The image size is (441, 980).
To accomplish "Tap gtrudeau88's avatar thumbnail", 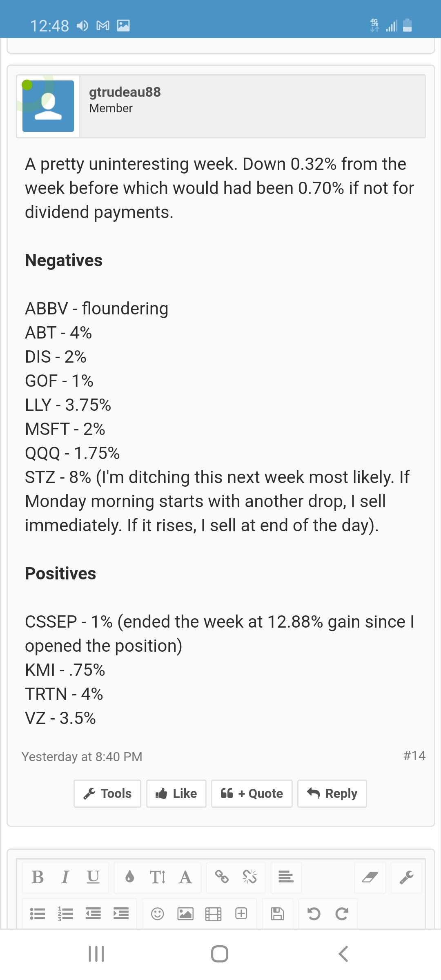I will click(x=48, y=106).
